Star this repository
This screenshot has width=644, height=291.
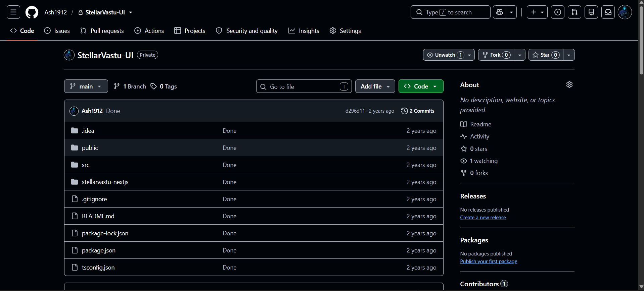[x=546, y=55]
